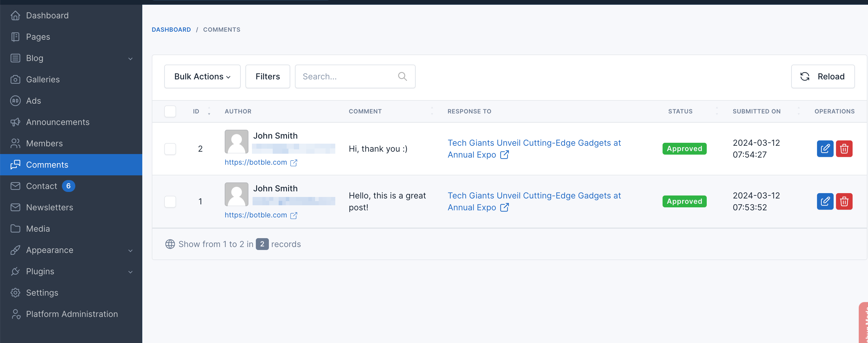Click the Filters button

pyautogui.click(x=267, y=76)
